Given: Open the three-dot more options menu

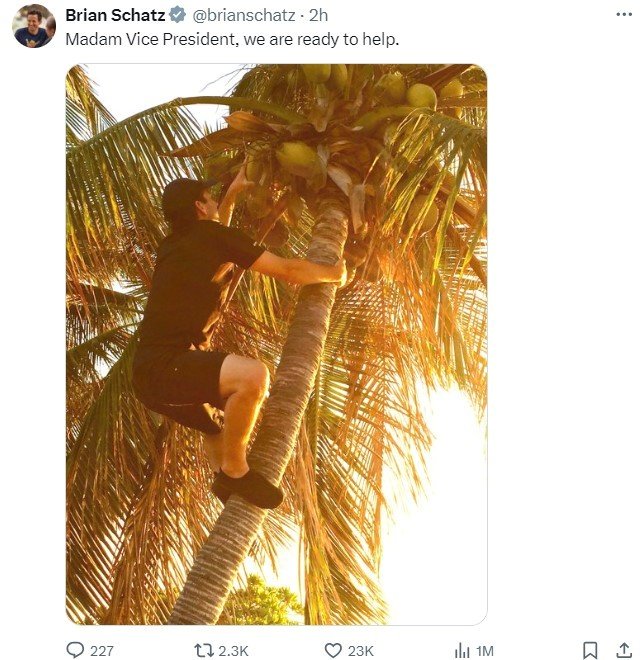Looking at the screenshot, I should (624, 15).
